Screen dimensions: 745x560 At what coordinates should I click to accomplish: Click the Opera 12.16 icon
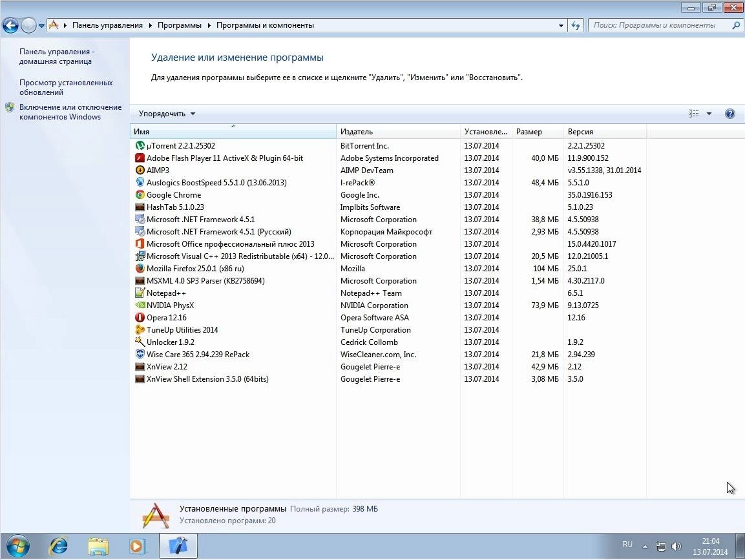click(x=140, y=317)
